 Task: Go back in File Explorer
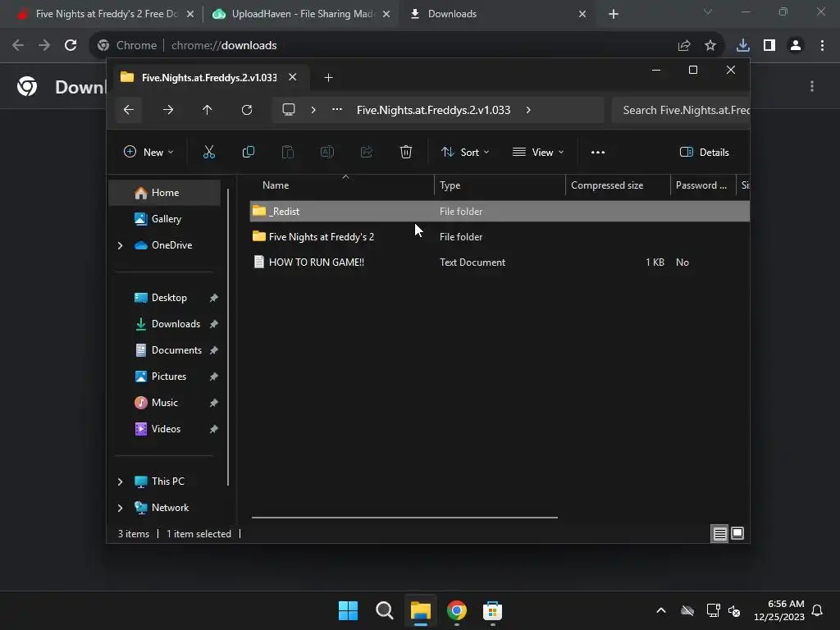coord(129,110)
